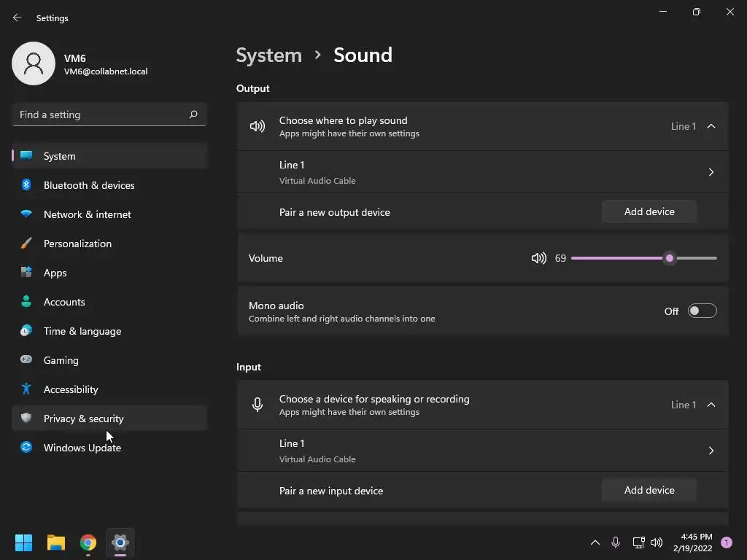
Task: Open the Windows Start menu
Action: coord(24,542)
